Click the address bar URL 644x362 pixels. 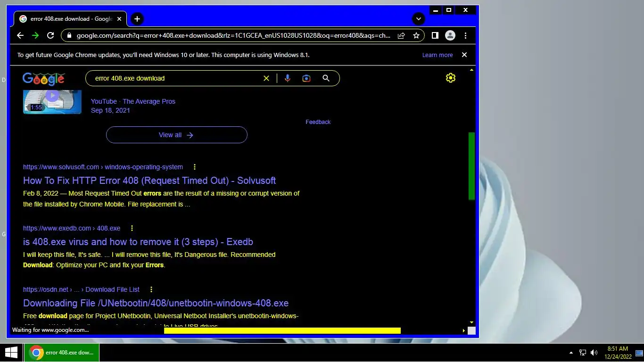[x=233, y=35]
